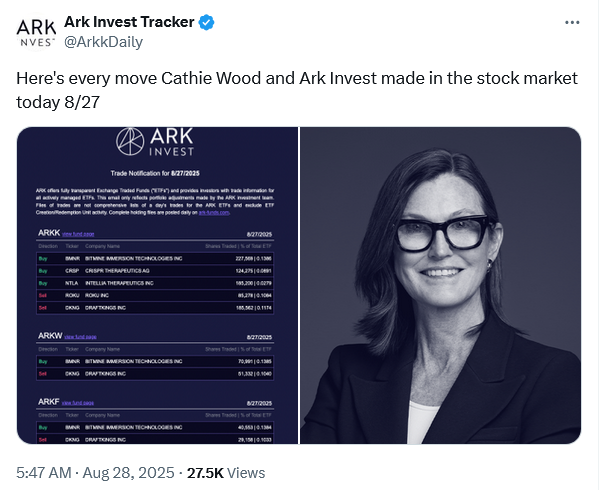
Task: Select the ARKK BMNR Bitmine Immersion buy row
Action: point(157,257)
